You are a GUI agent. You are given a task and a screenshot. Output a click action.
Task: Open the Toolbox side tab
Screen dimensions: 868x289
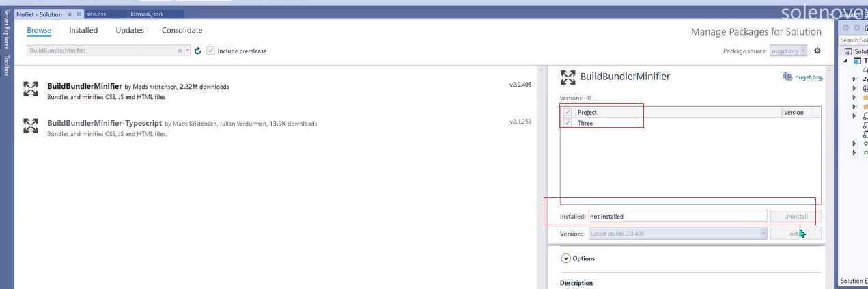(6, 66)
